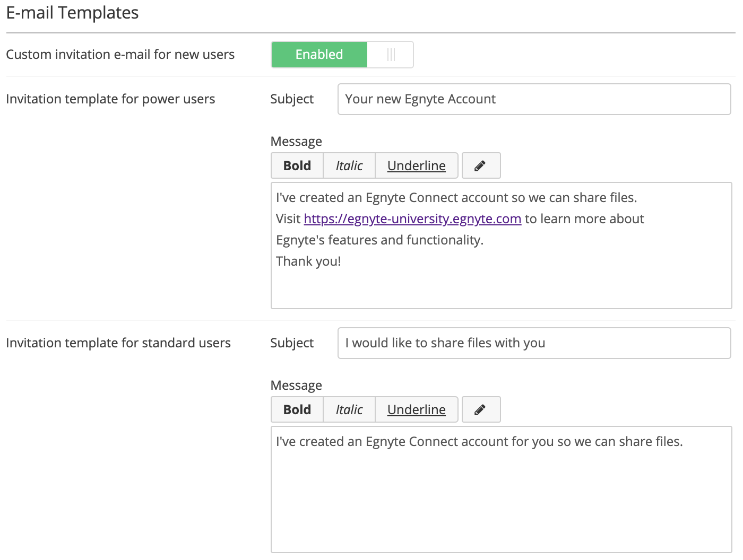Click into the standard users message text area
Image resolution: width=743 pixels, height=560 pixels.
click(502, 489)
